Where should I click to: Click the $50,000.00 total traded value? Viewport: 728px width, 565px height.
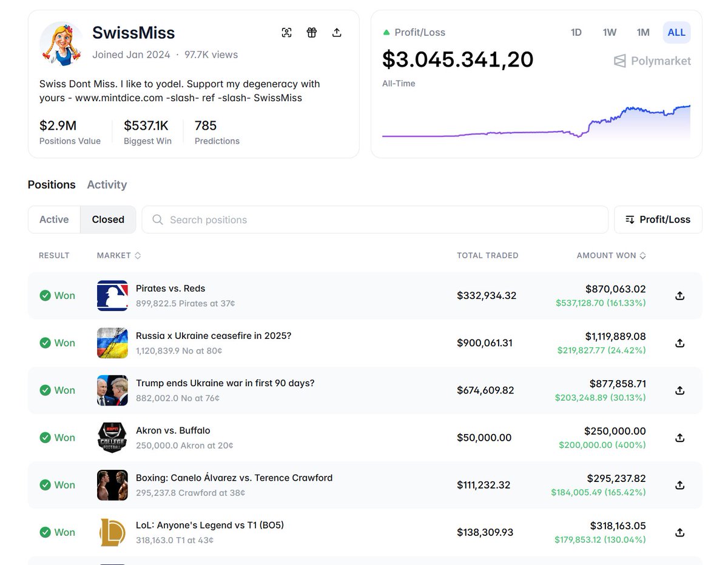484,437
